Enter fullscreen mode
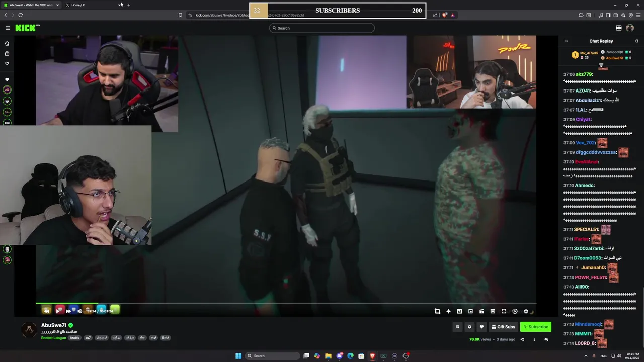The image size is (644, 362). tap(504, 311)
